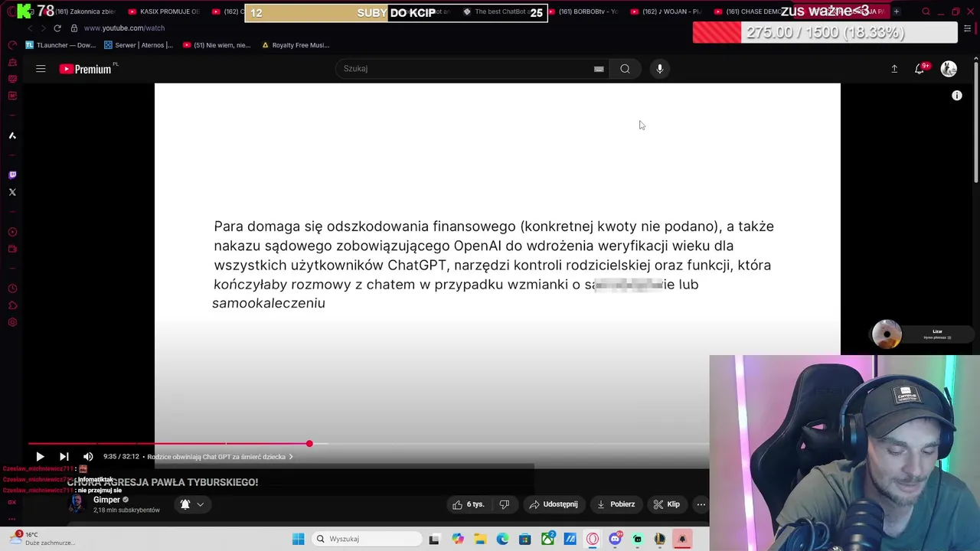The image size is (980, 551).
Task: Switch to 'Zakonnica zbiera' tab
Action: click(81, 11)
